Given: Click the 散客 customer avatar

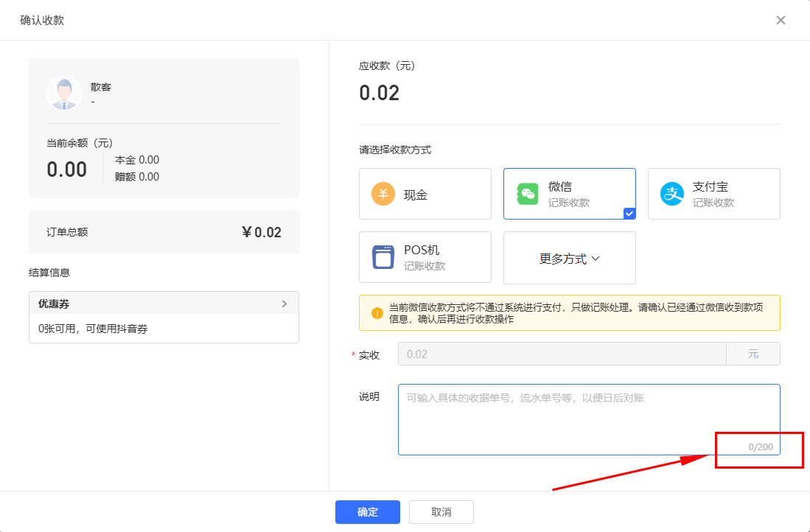Looking at the screenshot, I should (64, 94).
